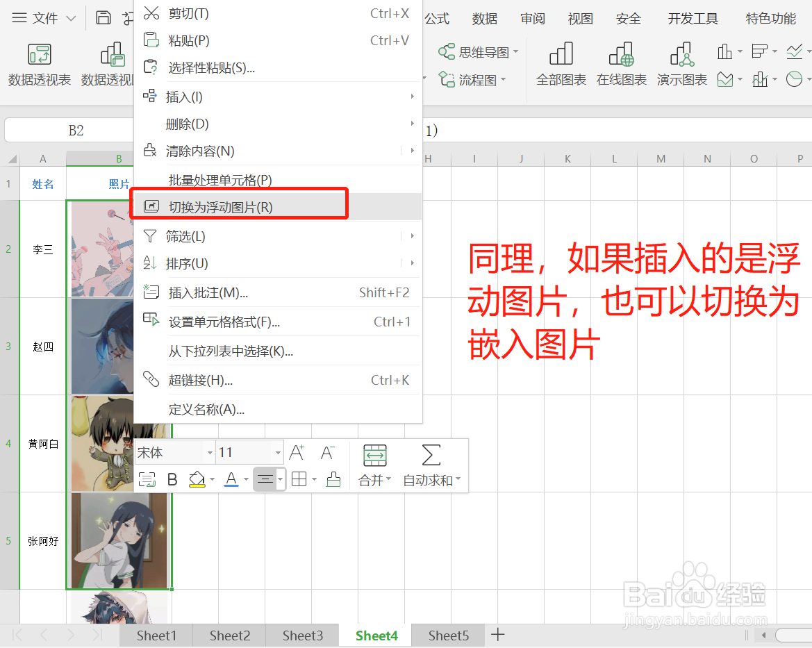Switch to Sheet2 tab
Screen dimensions: 812x648
coord(229,635)
